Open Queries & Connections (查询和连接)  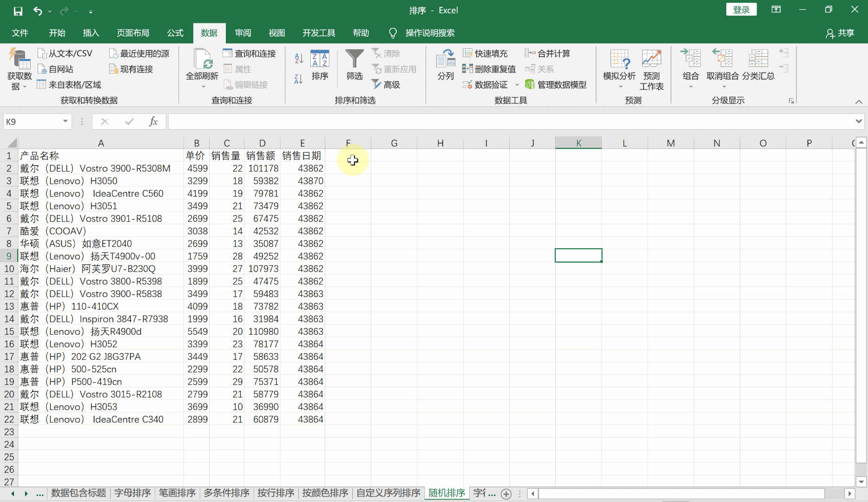click(x=249, y=53)
